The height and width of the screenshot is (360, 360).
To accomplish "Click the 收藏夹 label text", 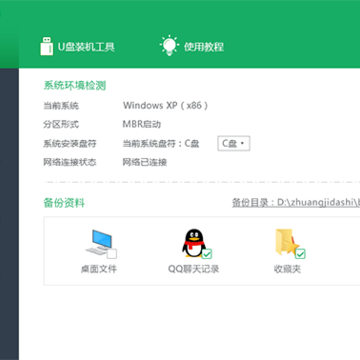I will pyautogui.click(x=287, y=269).
